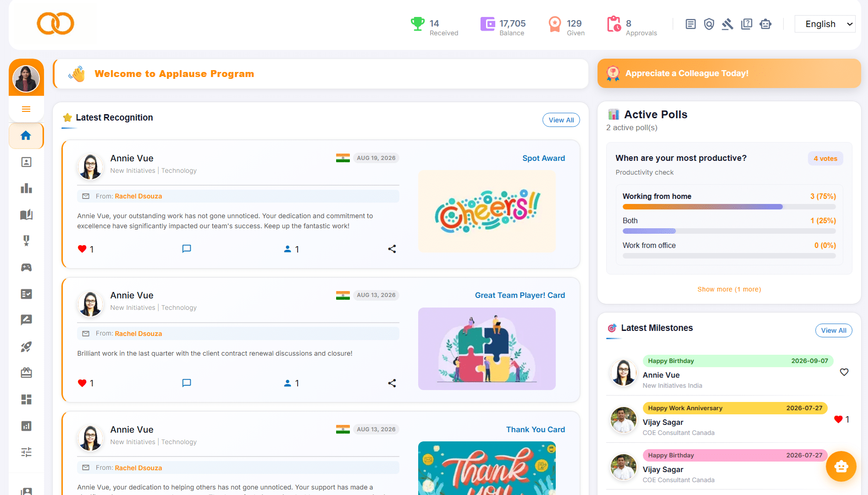Click the 4 votes badge
This screenshot has width=868, height=495.
pos(825,159)
